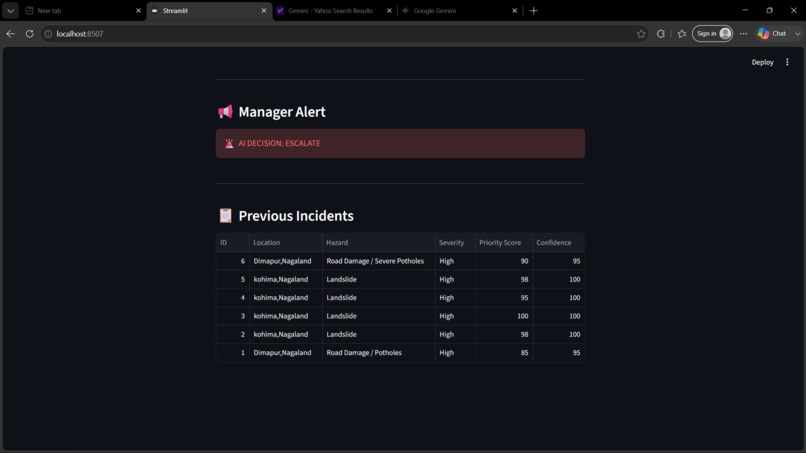Screen dimensions: 806x453
Task: Select the Location cell in row 1
Action: tap(286, 353)
